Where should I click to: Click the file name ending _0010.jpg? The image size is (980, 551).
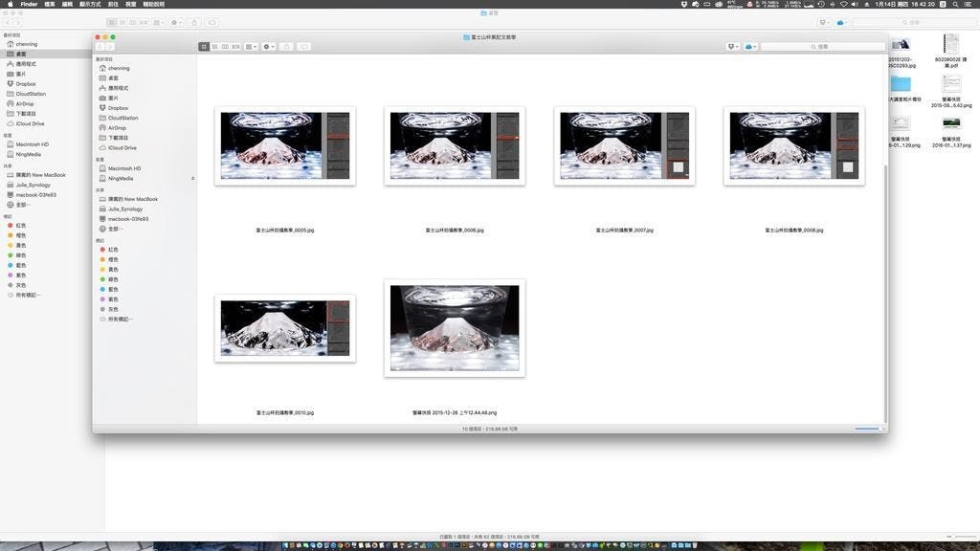pos(285,413)
